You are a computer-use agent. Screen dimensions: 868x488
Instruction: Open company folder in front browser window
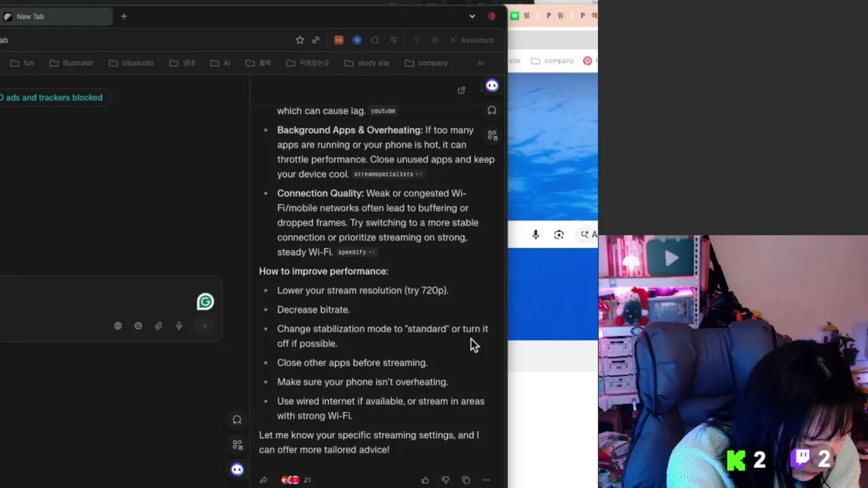point(427,63)
